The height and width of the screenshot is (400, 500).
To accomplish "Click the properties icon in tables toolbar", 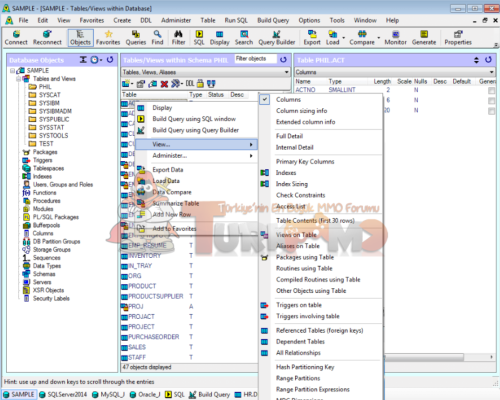I will (x=141, y=84).
